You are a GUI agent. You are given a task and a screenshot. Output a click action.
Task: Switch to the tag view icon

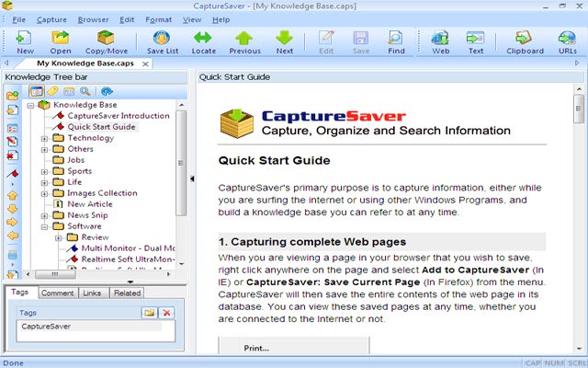(x=52, y=91)
